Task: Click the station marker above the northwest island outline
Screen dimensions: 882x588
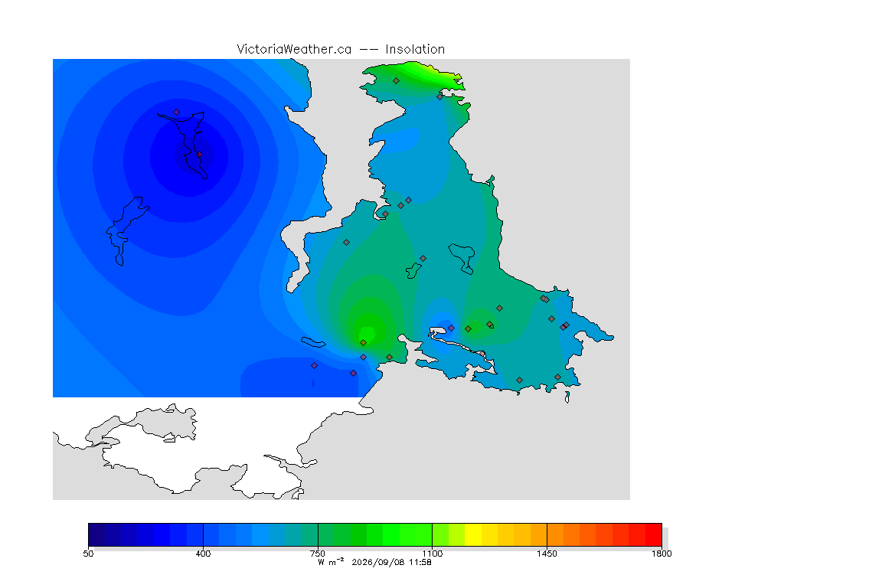Action: [x=177, y=113]
